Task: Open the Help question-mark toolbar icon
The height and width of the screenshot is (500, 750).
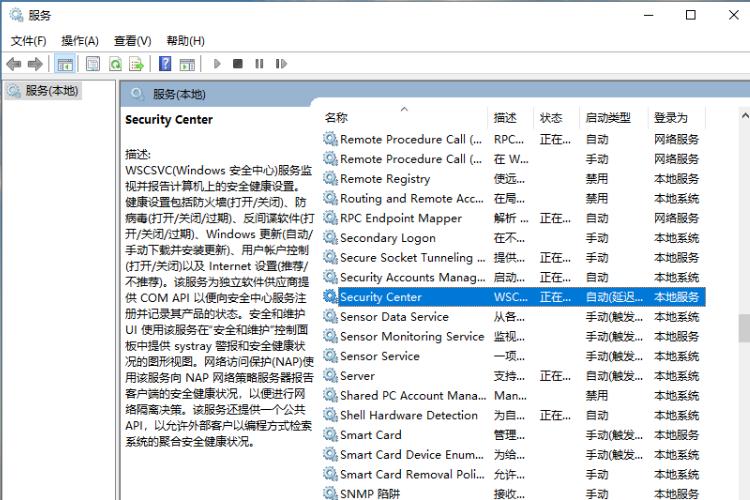Action: click(165, 64)
